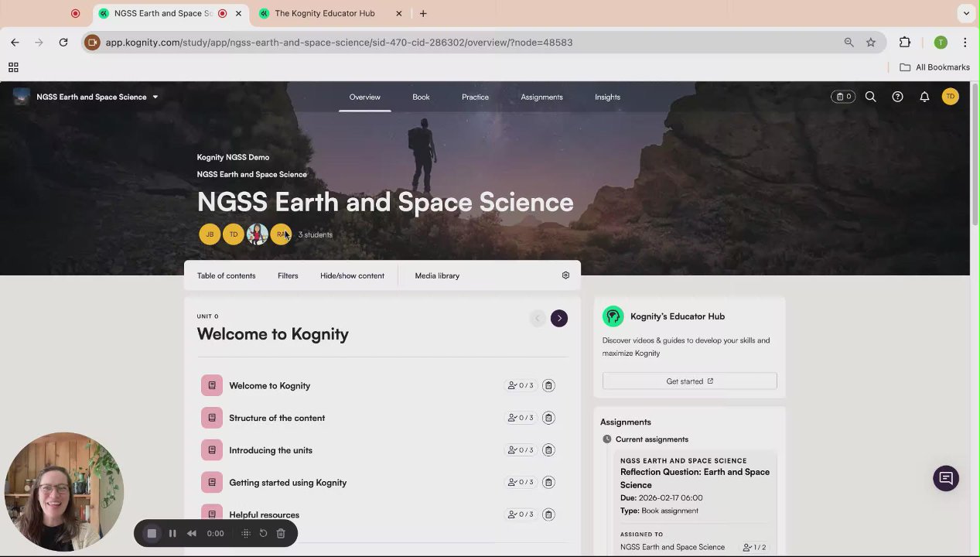Image resolution: width=980 pixels, height=557 pixels.
Task: Open the chat support widget
Action: (946, 478)
